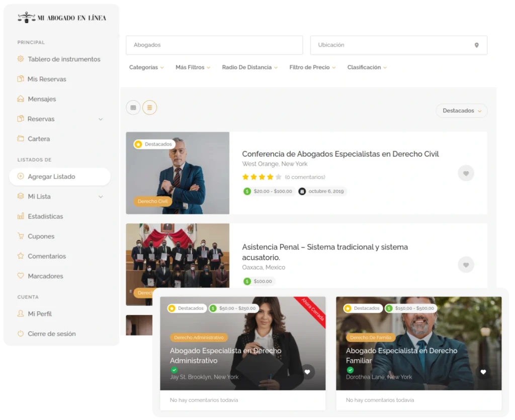Viewport: 515px width, 420px height.
Task: Click the orange Derecho Civil category tag
Action: pyautogui.click(x=152, y=201)
